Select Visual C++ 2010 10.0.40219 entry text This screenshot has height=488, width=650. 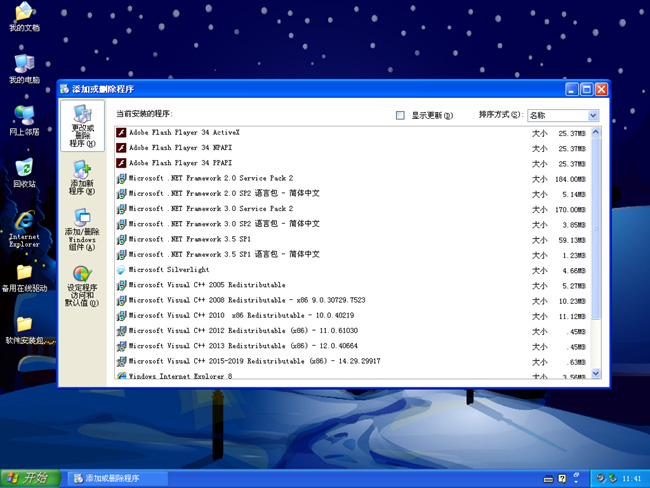click(242, 316)
